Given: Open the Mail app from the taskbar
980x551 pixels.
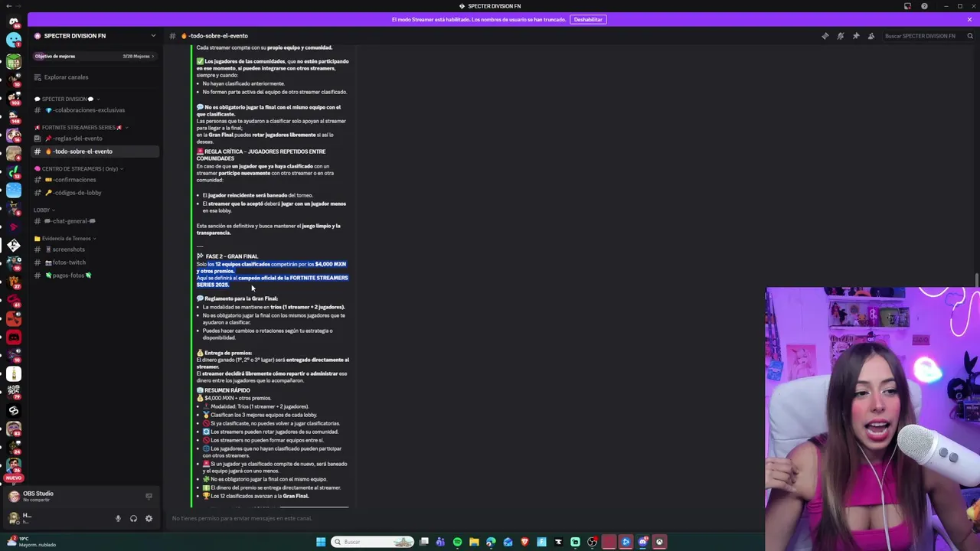Looking at the screenshot, I should pyautogui.click(x=508, y=542).
